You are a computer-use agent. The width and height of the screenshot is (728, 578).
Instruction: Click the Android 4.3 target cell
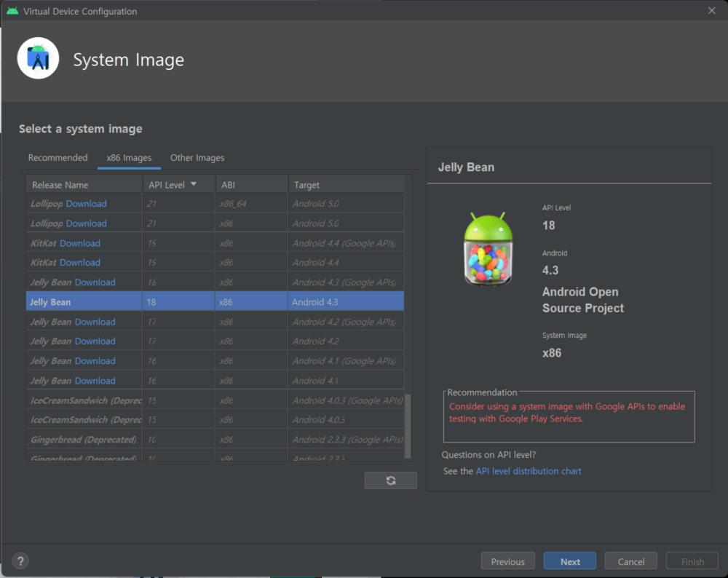click(x=346, y=302)
